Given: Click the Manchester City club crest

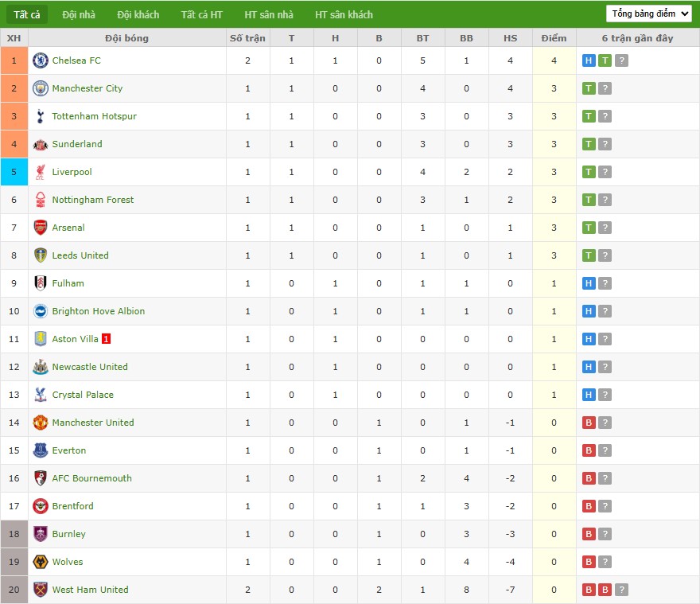Looking at the screenshot, I should pyautogui.click(x=41, y=88).
